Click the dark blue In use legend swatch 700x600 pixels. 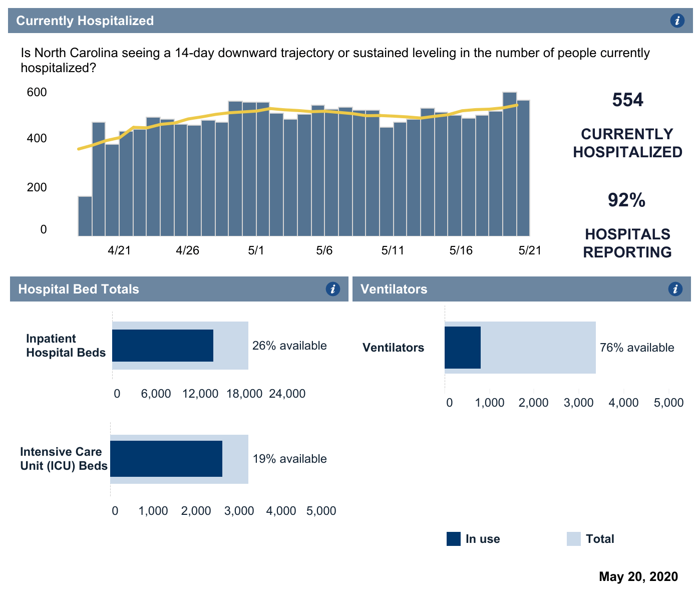453,539
